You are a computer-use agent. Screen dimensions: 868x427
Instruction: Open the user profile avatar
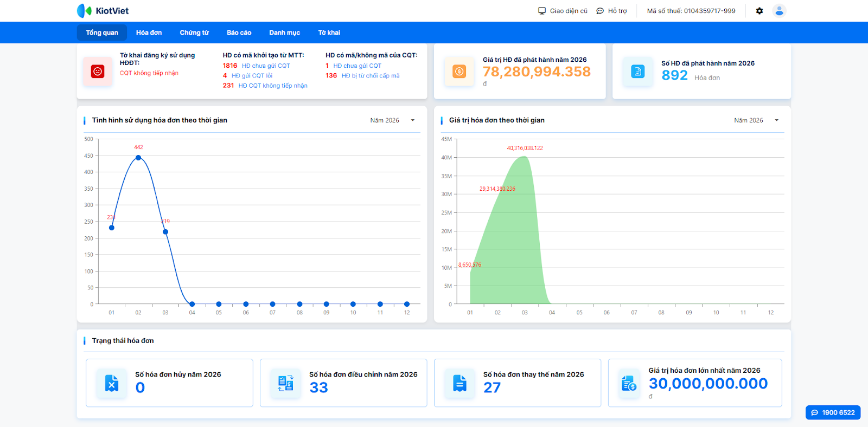point(779,11)
